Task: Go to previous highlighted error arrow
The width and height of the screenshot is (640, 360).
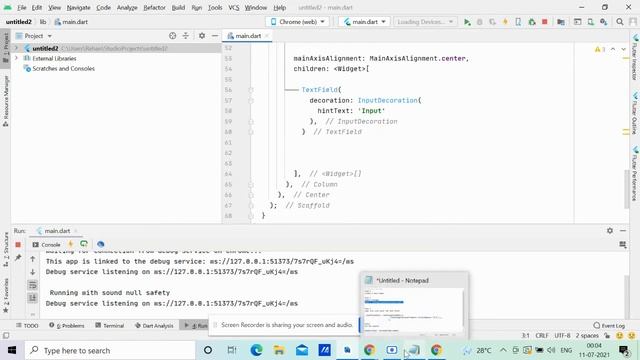Action: (x=613, y=49)
